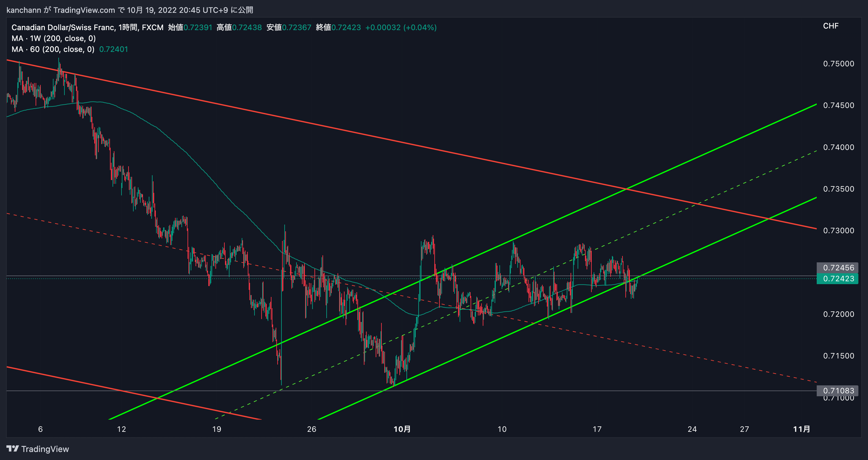Click the MA 60 value 0.72401
Viewport: 868px width, 460px height.
point(113,49)
